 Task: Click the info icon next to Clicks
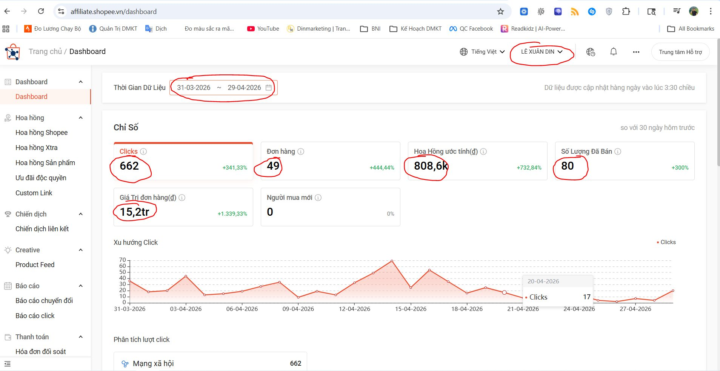click(x=143, y=151)
